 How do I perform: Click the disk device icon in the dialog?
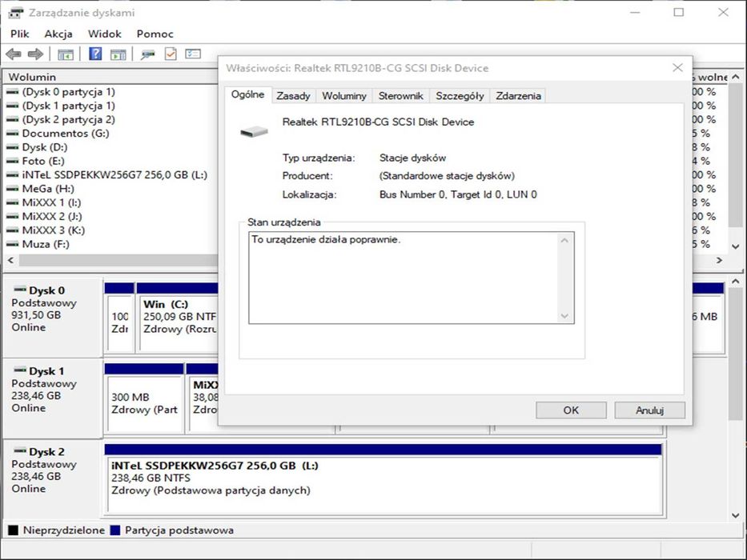click(x=254, y=131)
